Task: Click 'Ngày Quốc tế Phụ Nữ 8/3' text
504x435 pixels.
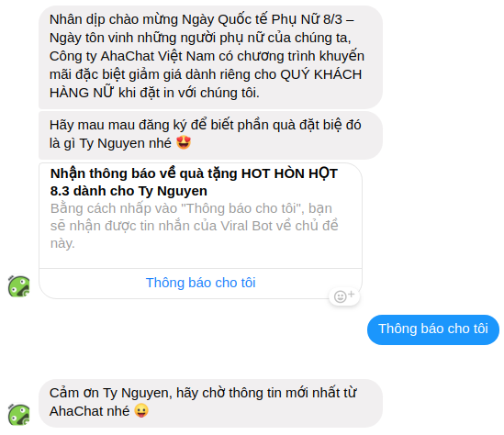Action: pos(262,19)
